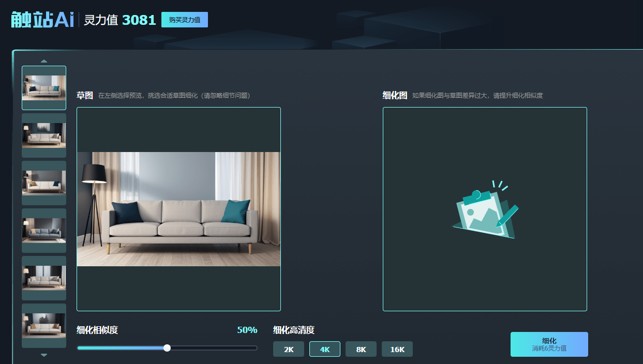Viewport: 643px width, 364px height.
Task: Select the first sofa preview thumbnail
Action: (x=44, y=88)
